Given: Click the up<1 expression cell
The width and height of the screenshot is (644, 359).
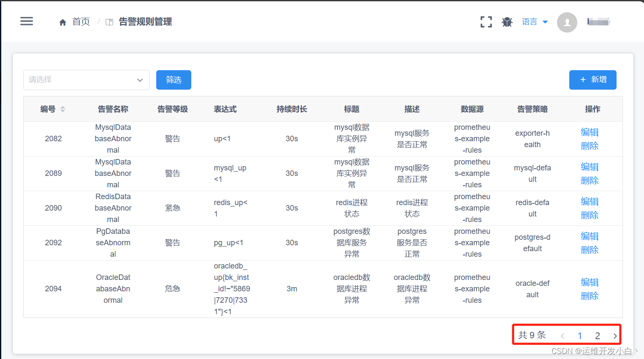Looking at the screenshot, I should point(222,139).
